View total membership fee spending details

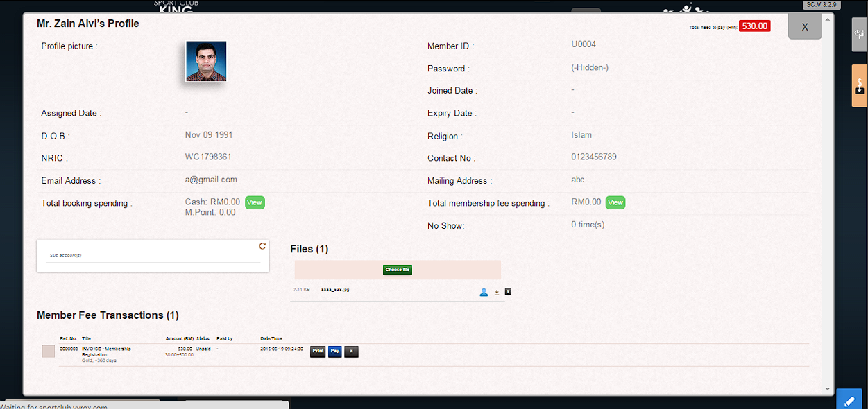click(x=615, y=202)
